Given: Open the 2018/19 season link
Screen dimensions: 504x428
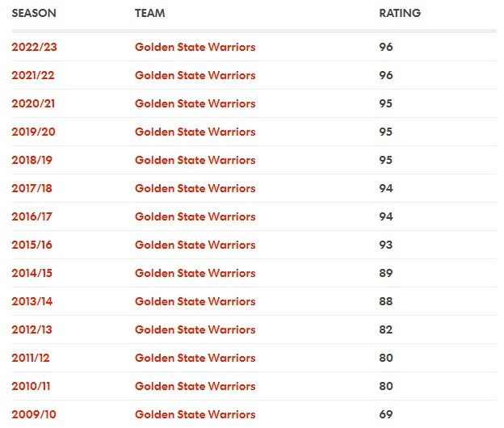Looking at the screenshot, I should [34, 160].
